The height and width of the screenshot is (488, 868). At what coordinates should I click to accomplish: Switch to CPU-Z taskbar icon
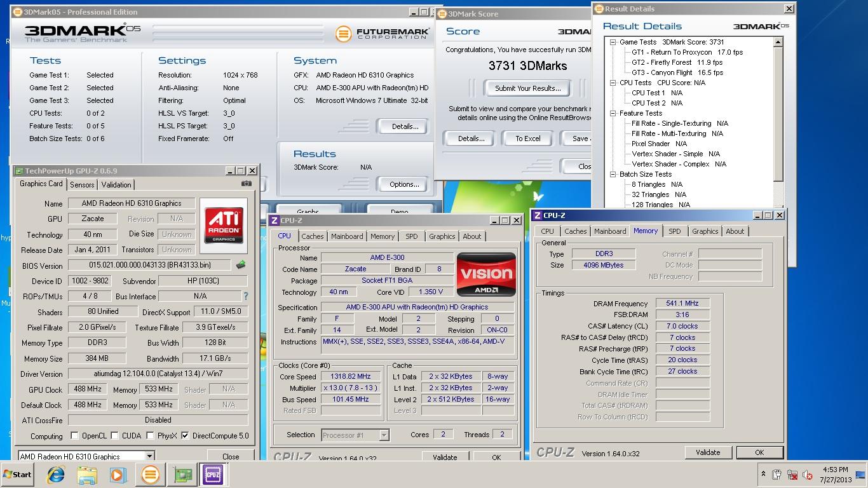pos(213,475)
